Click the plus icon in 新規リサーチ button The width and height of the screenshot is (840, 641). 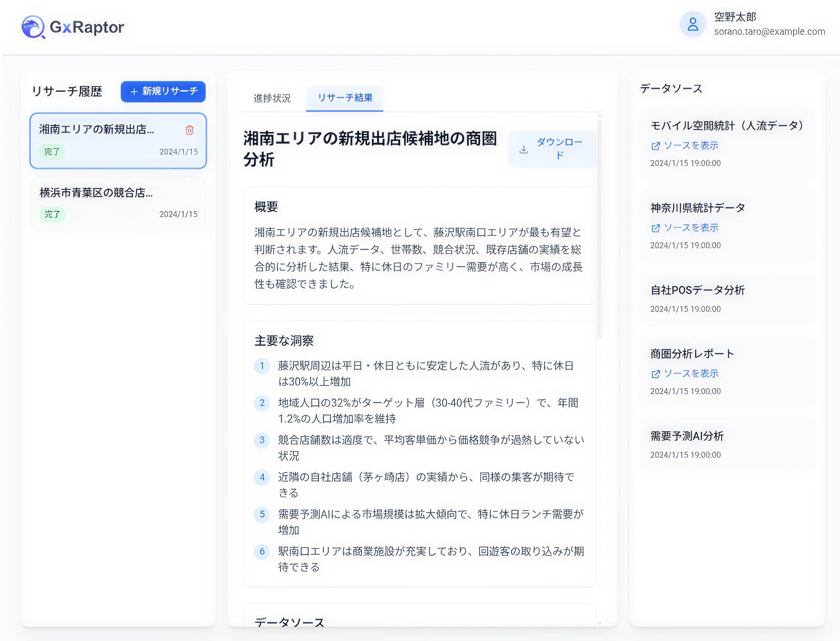click(x=134, y=92)
